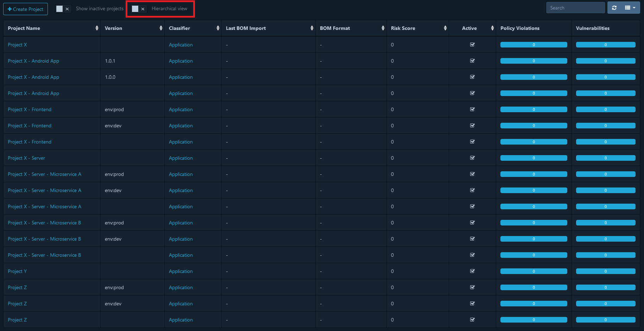The height and width of the screenshot is (331, 644).
Task: Click active check icon for Project X - Server
Action: coord(472,158)
